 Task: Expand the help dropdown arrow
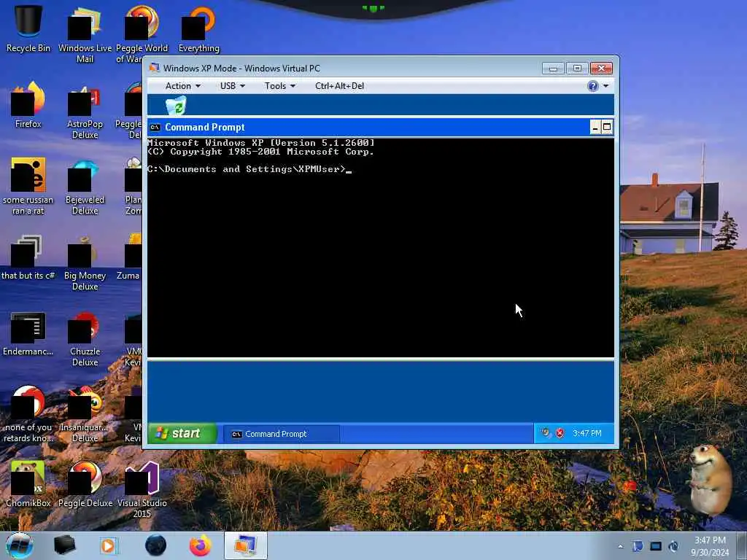click(x=605, y=86)
